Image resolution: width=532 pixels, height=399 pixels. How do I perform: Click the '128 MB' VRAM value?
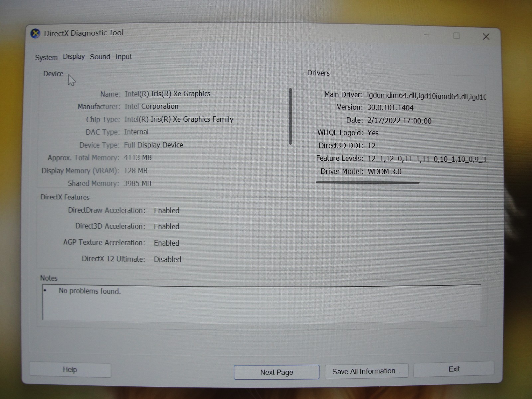point(135,171)
